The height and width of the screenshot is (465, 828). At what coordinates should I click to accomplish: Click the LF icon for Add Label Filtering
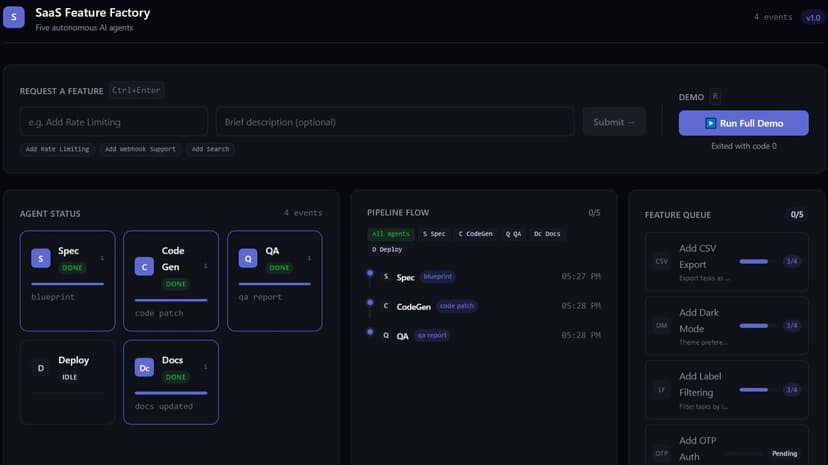pos(662,390)
